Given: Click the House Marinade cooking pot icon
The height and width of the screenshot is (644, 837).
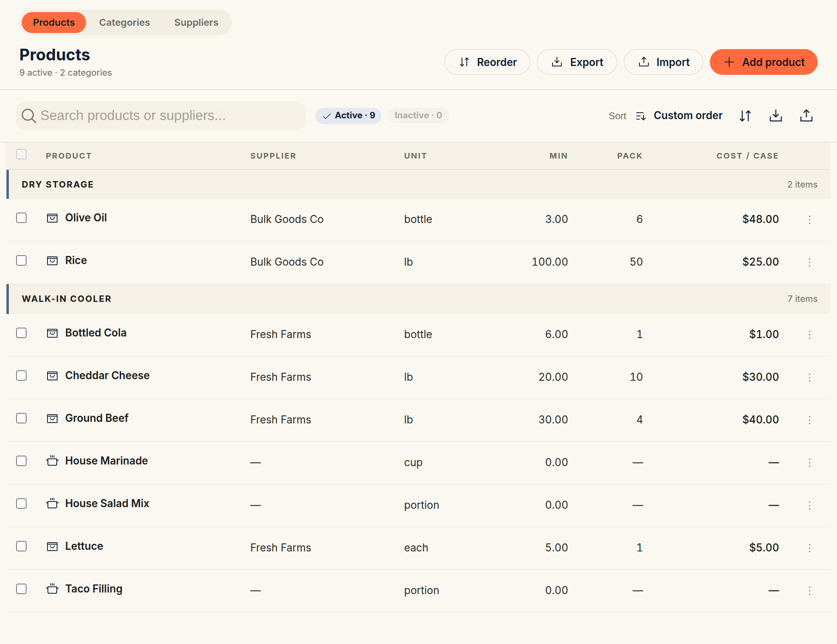Looking at the screenshot, I should (x=52, y=461).
